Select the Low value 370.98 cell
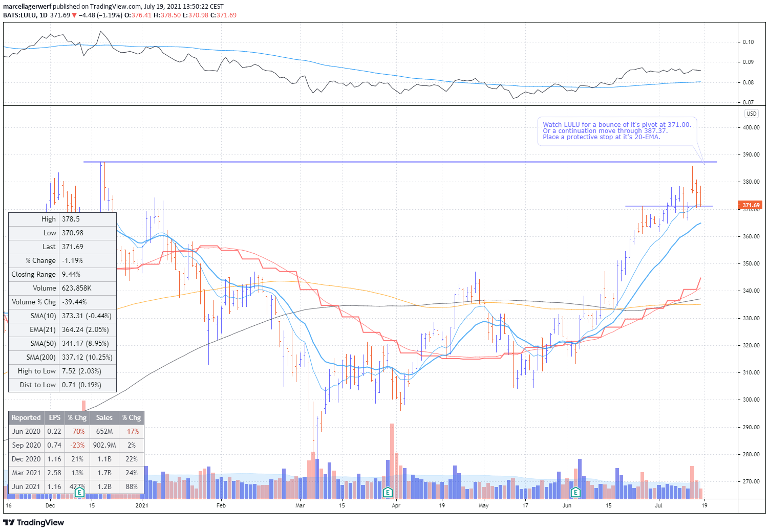 [x=88, y=233]
